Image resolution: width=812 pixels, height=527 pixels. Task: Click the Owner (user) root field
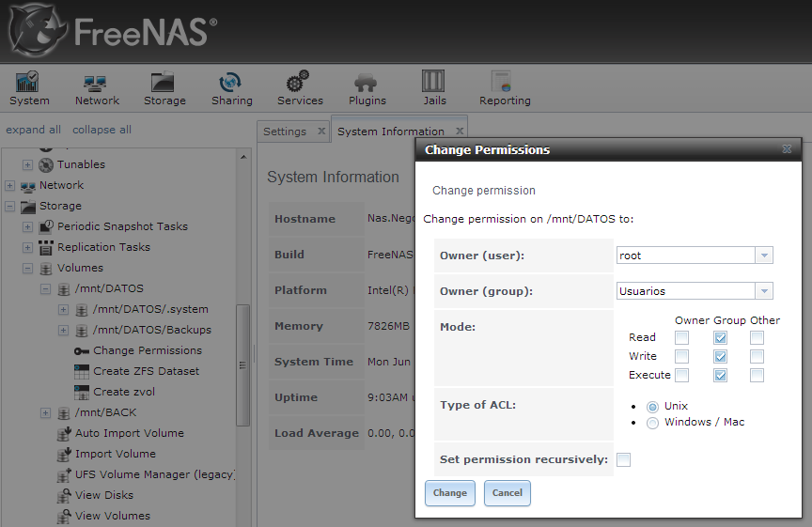686,256
